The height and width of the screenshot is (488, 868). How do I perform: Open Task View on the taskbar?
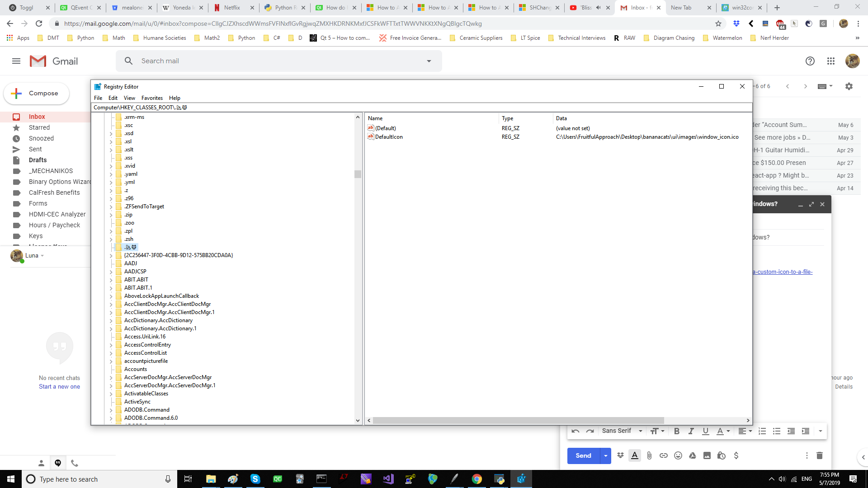(188, 479)
